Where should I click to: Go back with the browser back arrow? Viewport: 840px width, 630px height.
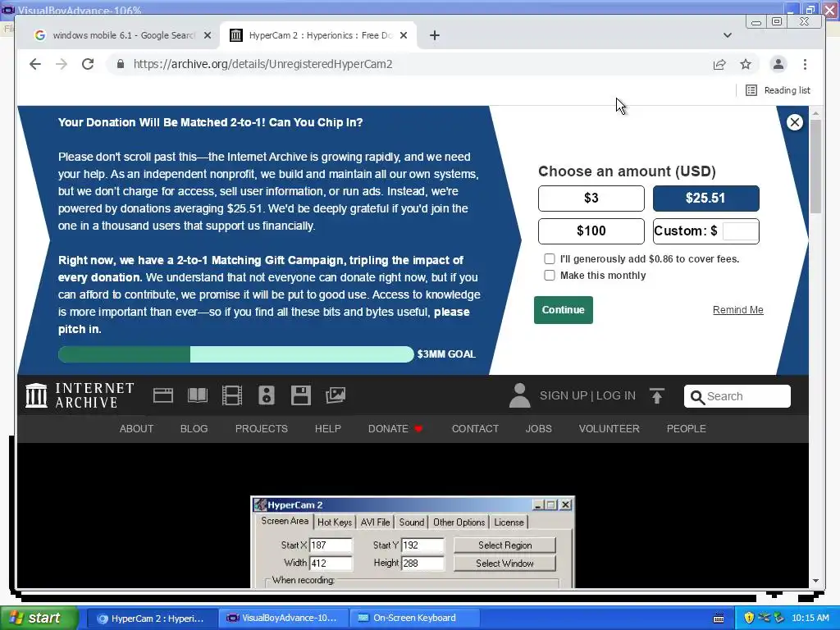pyautogui.click(x=35, y=64)
